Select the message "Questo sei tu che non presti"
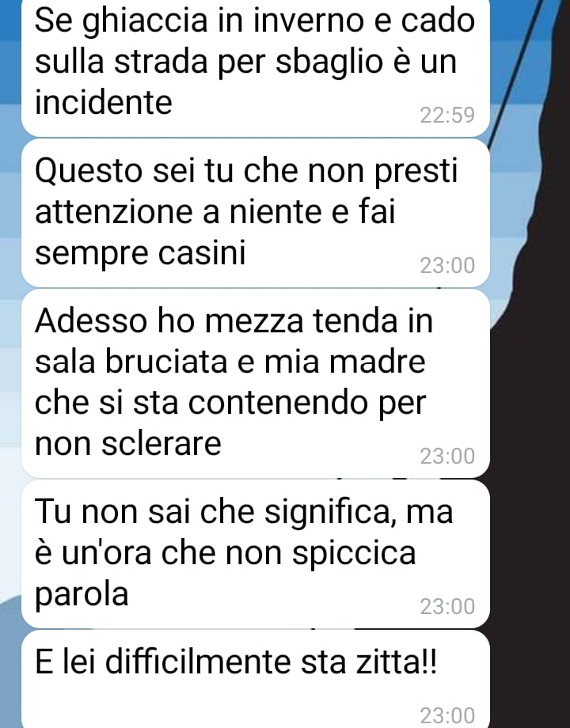Screen dimensions: 570x728 click(x=256, y=213)
